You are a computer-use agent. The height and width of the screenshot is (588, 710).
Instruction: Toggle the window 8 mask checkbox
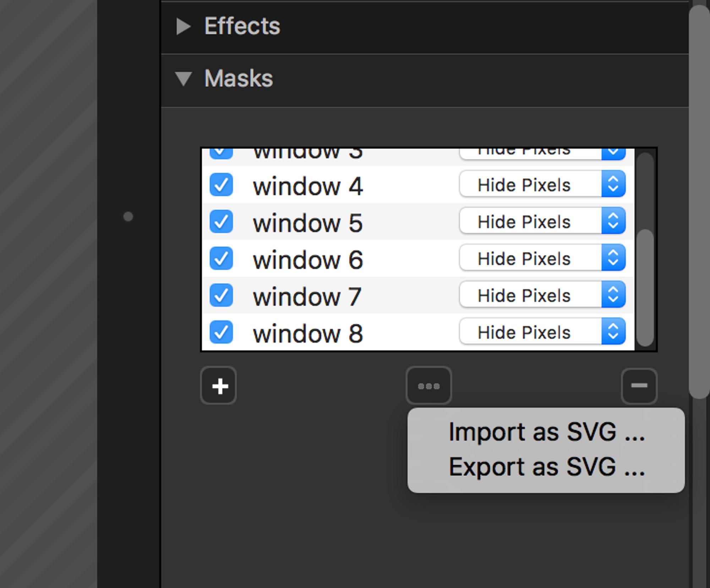pyautogui.click(x=221, y=332)
